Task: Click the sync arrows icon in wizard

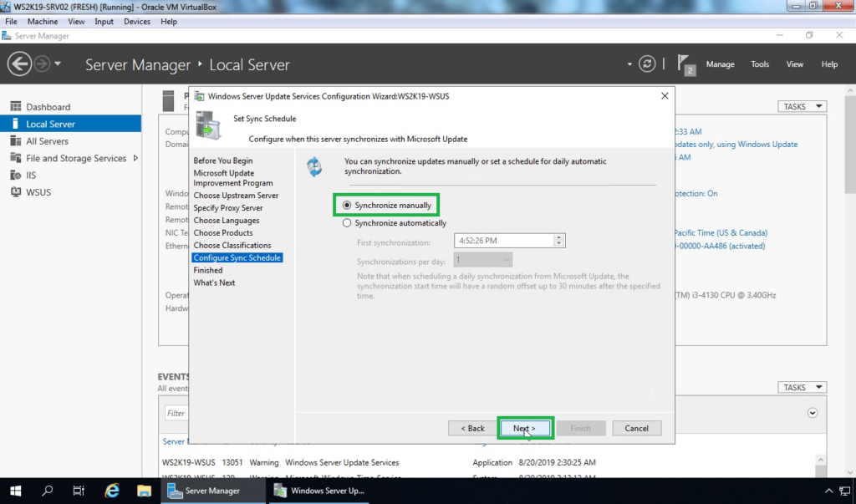Action: pos(314,166)
